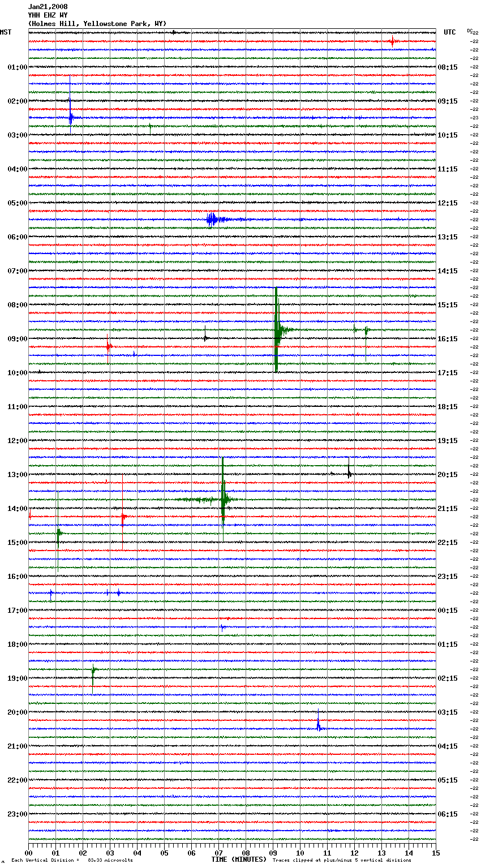Select the "08:00" MST time label
The height and width of the screenshot is (868, 481).
coord(18,305)
